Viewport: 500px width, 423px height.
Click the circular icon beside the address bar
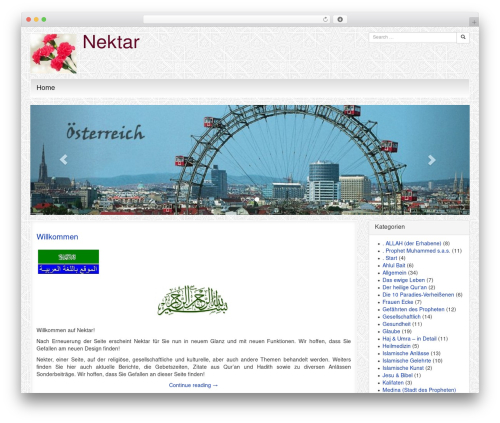click(340, 19)
